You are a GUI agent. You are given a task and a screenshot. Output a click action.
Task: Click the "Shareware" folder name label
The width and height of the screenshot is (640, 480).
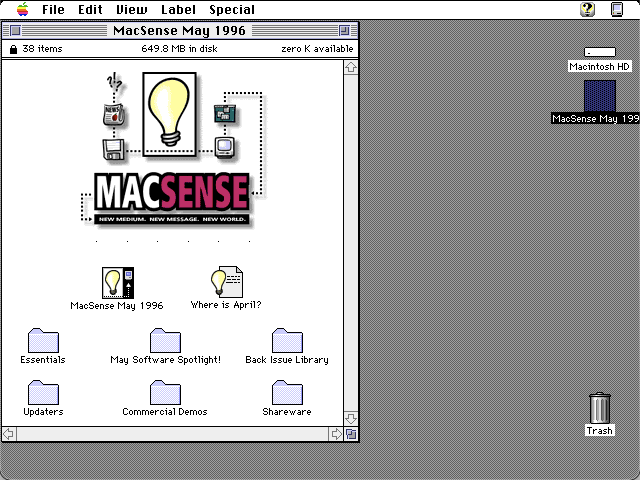tap(287, 412)
